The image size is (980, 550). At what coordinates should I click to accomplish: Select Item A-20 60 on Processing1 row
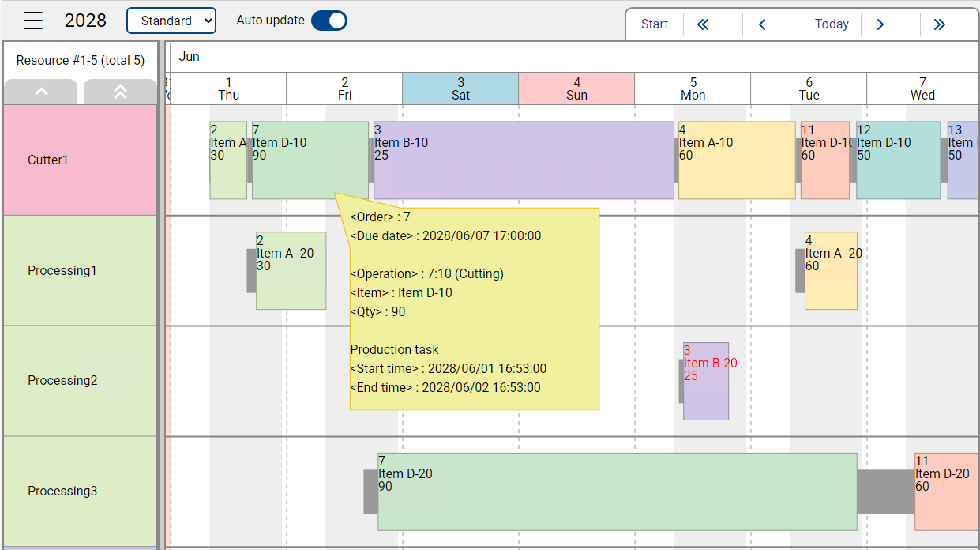coord(830,271)
